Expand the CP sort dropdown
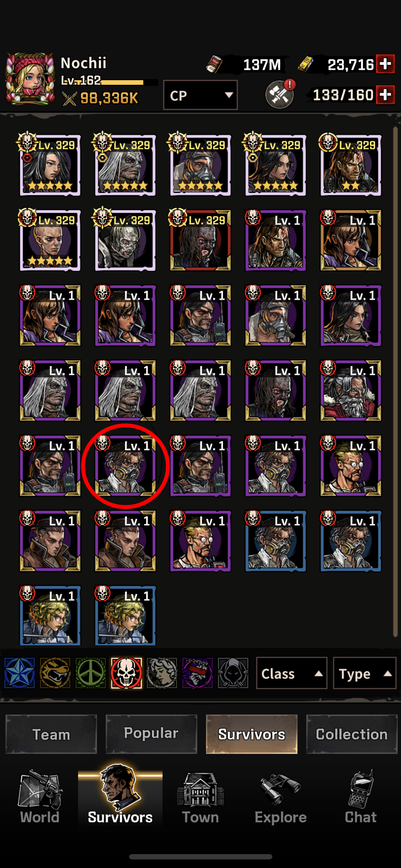This screenshot has height=868, width=401. point(200,95)
